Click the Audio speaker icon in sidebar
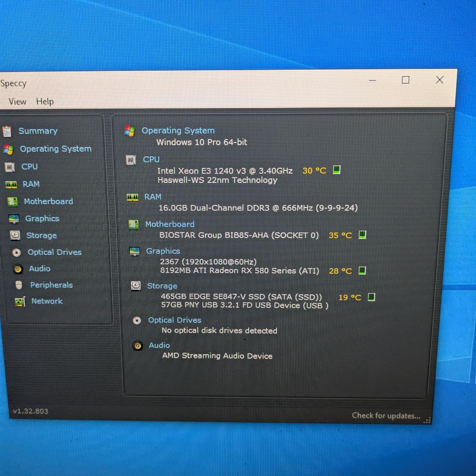The width and height of the screenshot is (476, 476). 18,269
